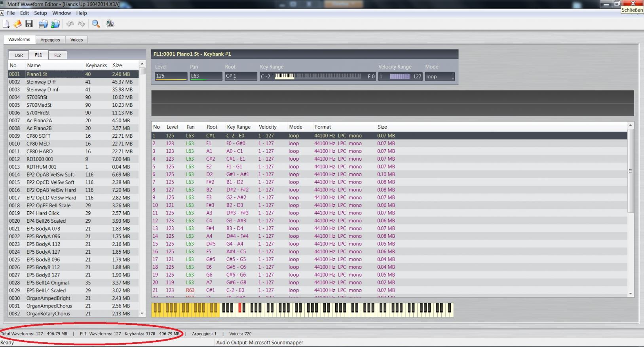Image resolution: width=644 pixels, height=347 pixels.
Task: Click the Root note field C# 1
Action: [241, 76]
